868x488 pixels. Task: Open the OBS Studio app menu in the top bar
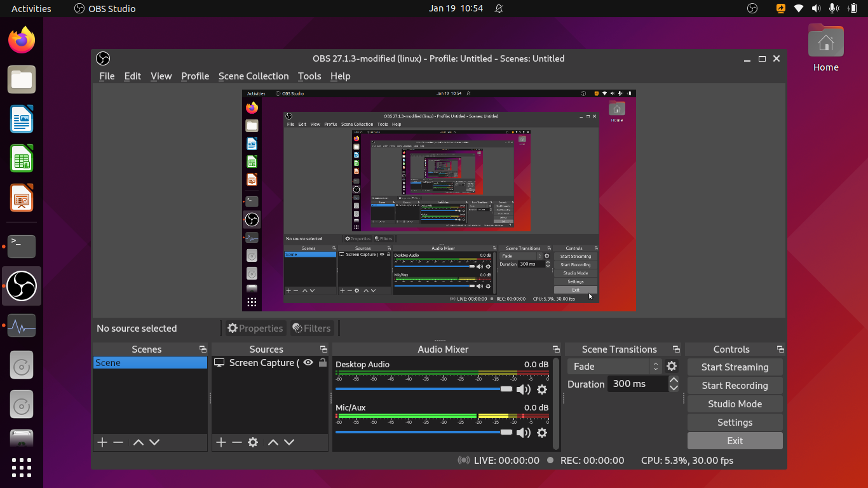click(x=105, y=8)
